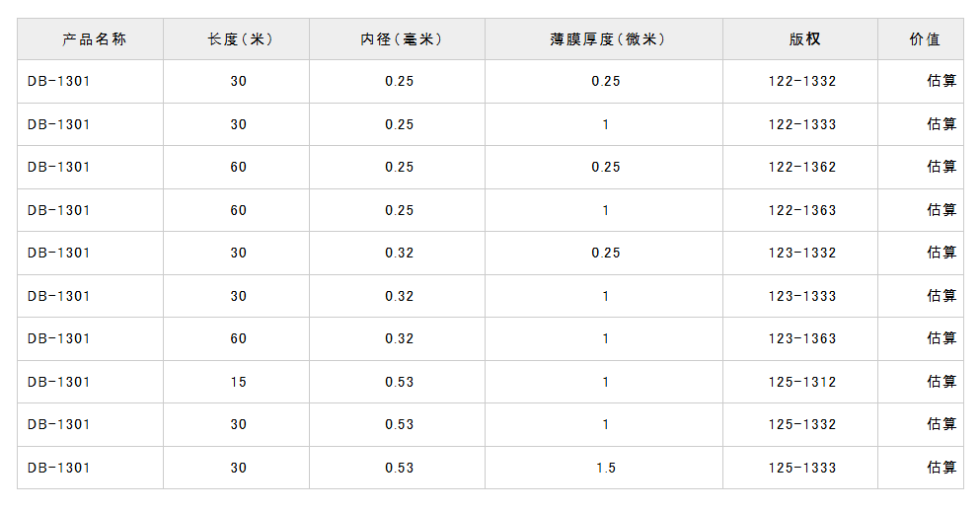Select part number 122-1363
This screenshot has width=980, height=511.
click(802, 210)
